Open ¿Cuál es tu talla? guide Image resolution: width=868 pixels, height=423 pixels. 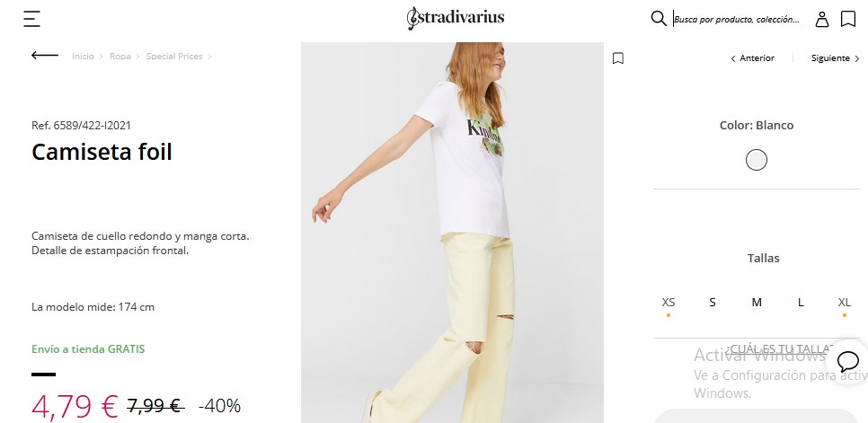click(781, 348)
